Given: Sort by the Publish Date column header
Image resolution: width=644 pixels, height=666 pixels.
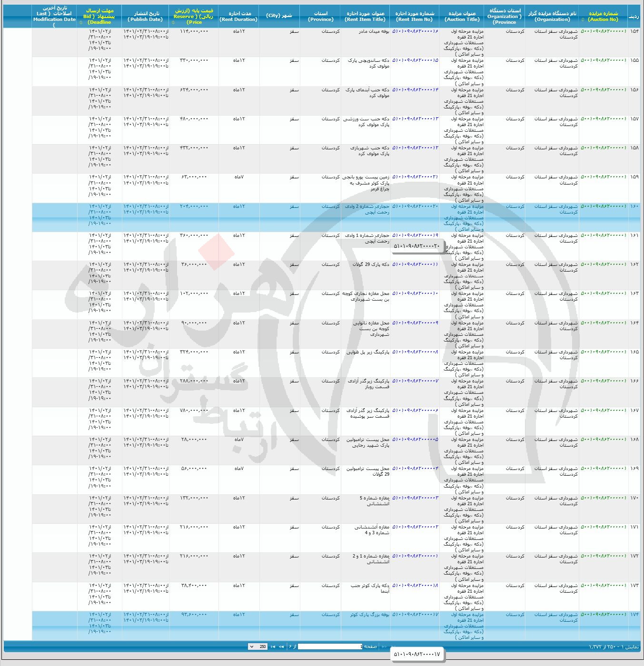Looking at the screenshot, I should coord(145,16).
